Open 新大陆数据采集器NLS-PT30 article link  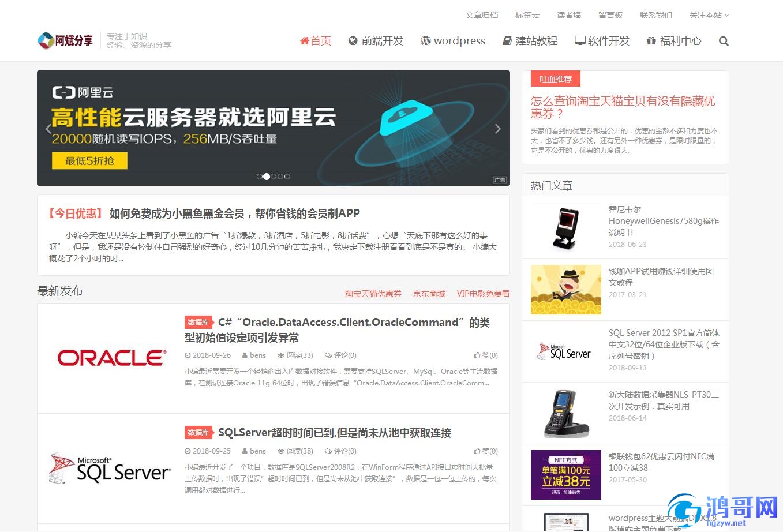[664, 400]
